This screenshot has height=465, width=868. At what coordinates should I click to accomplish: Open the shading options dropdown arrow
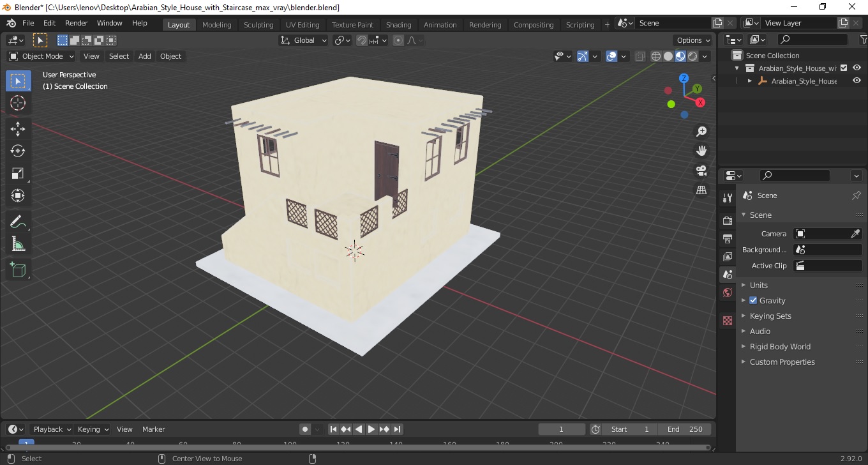pyautogui.click(x=705, y=56)
